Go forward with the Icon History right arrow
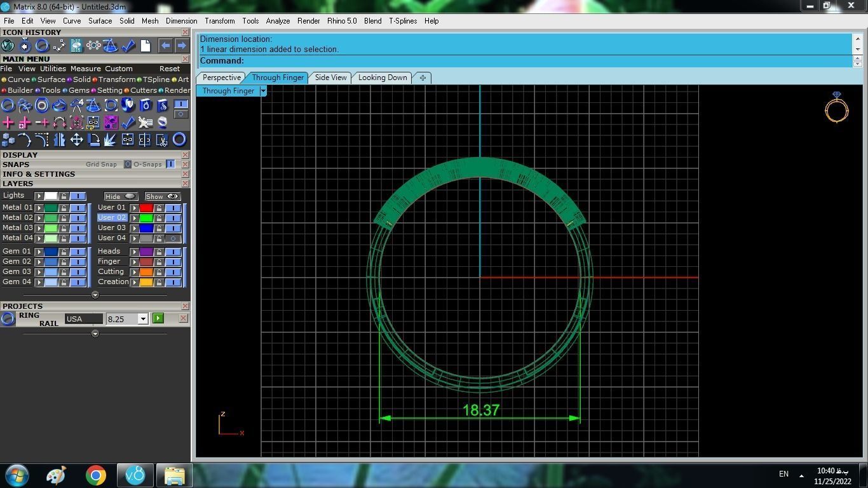This screenshot has height=488, width=868. click(182, 46)
